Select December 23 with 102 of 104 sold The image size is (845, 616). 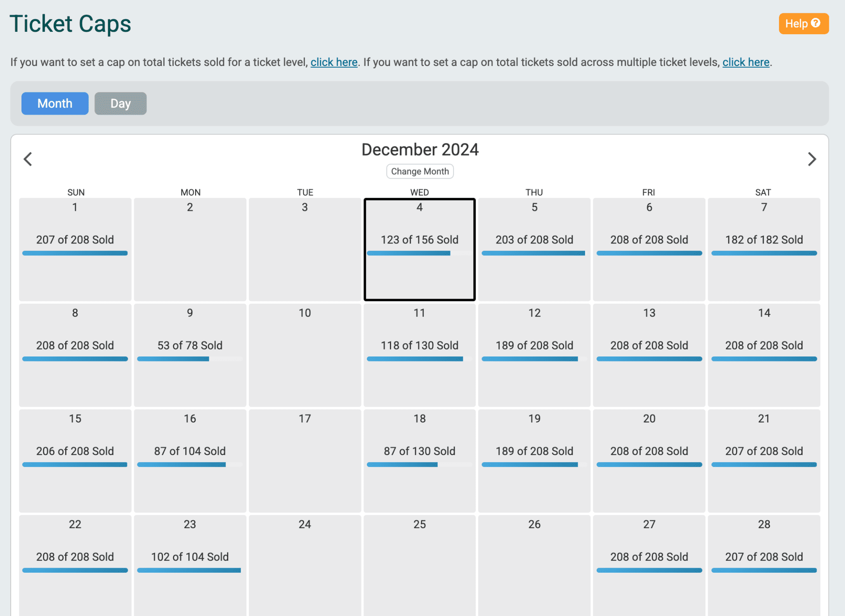click(x=190, y=565)
